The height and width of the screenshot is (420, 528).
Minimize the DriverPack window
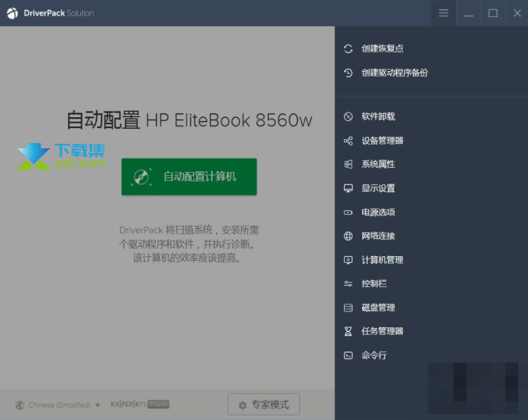pyautogui.click(x=468, y=13)
